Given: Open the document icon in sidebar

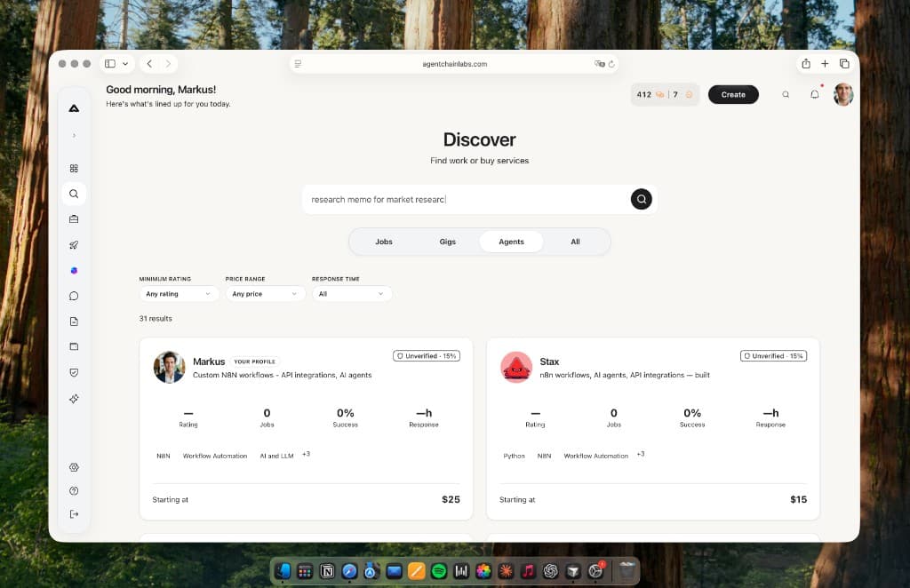Looking at the screenshot, I should 74,322.
